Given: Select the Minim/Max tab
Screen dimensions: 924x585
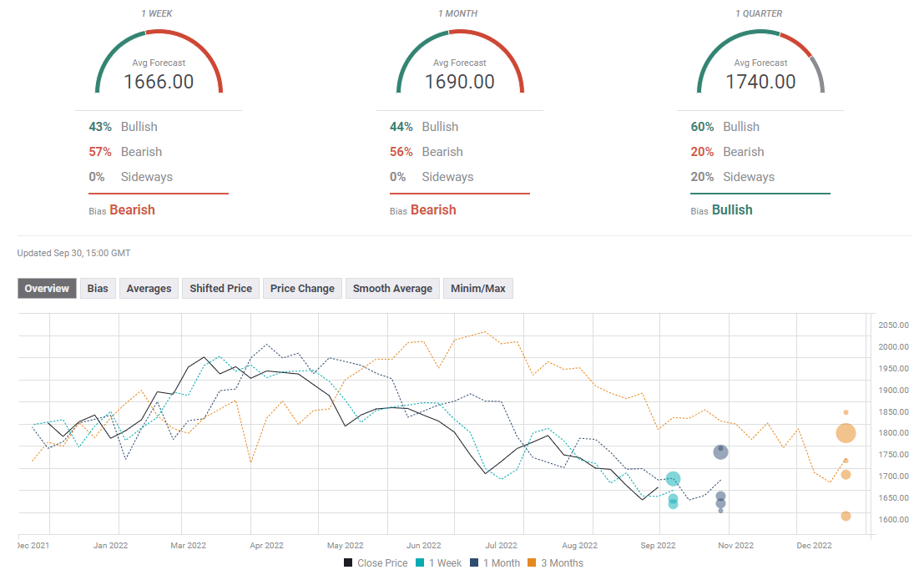Looking at the screenshot, I should pyautogui.click(x=477, y=289).
